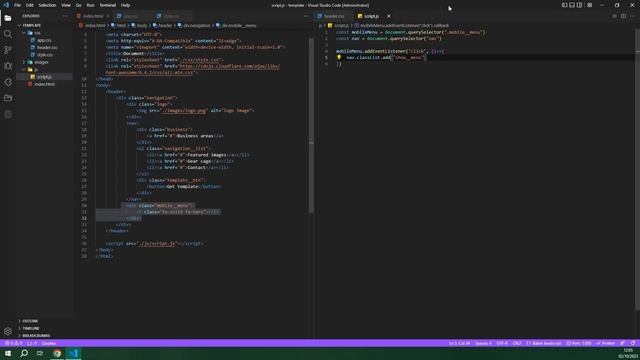
Task: Toggle Secondary Side Bar layout icon
Action: tap(580, 5)
